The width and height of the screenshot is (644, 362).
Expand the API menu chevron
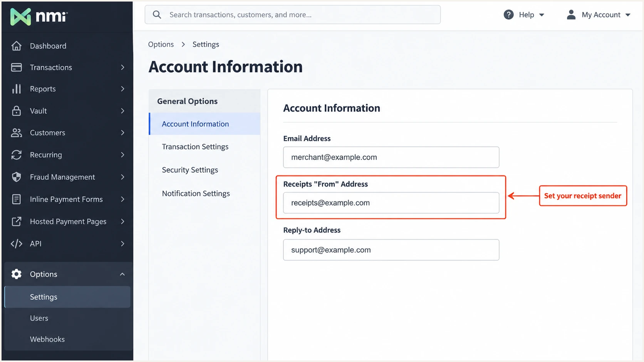tap(122, 244)
